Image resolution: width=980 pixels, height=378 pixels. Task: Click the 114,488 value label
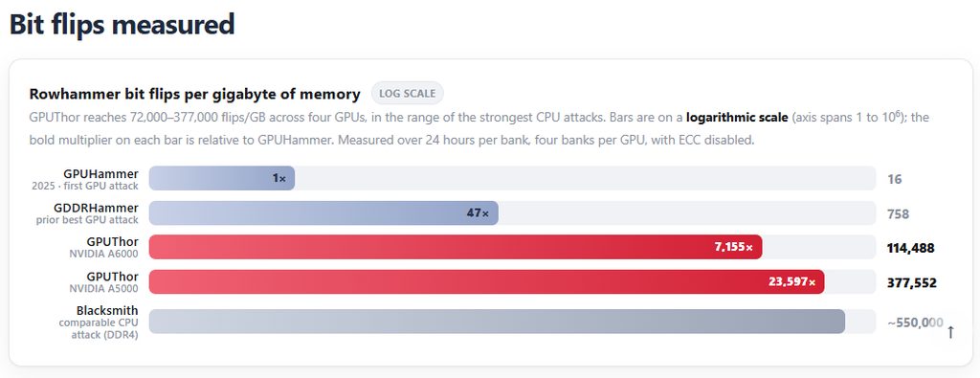[911, 249]
